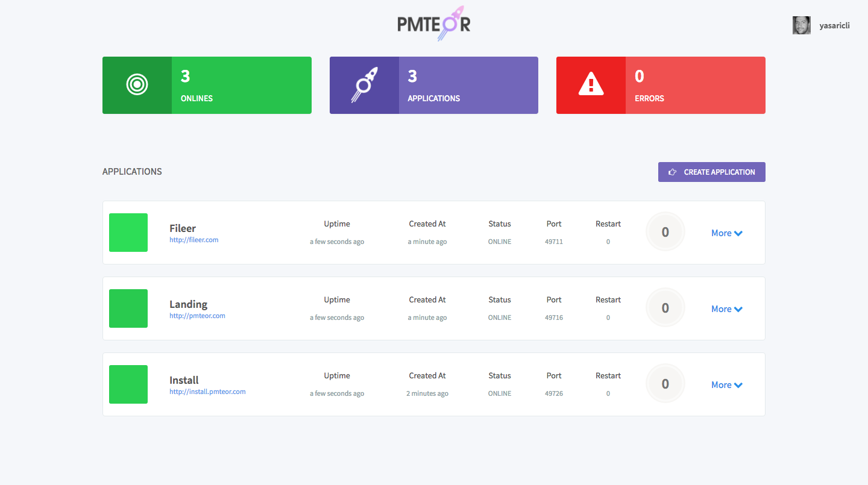The width and height of the screenshot is (868, 485).
Task: Open the http://pmteor.com link
Action: (x=197, y=316)
